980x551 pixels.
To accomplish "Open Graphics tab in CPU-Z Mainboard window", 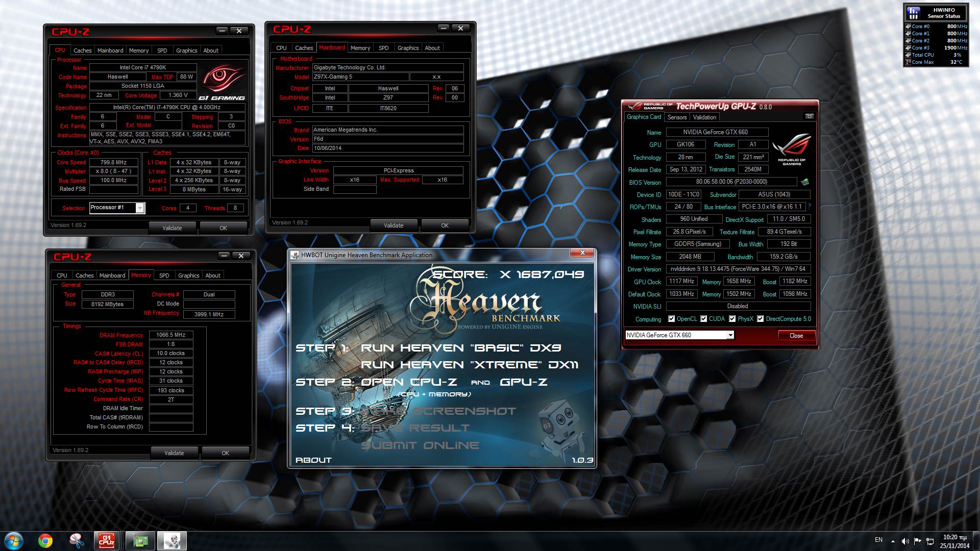I will tap(408, 48).
